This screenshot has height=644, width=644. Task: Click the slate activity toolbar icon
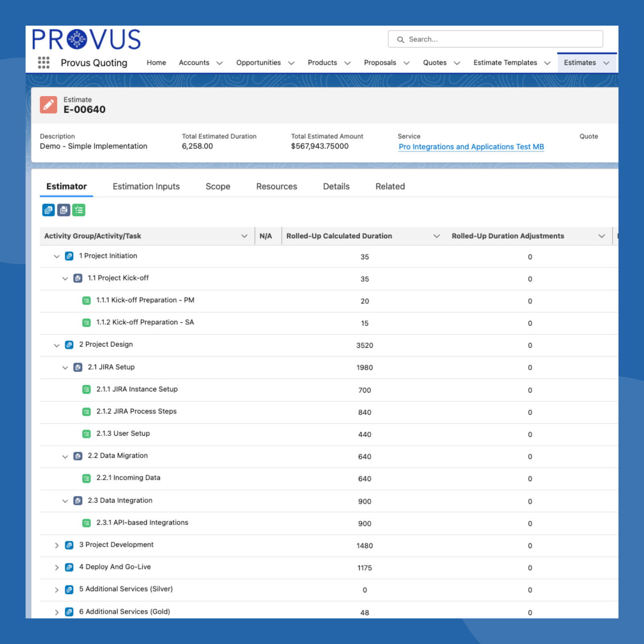click(x=64, y=210)
